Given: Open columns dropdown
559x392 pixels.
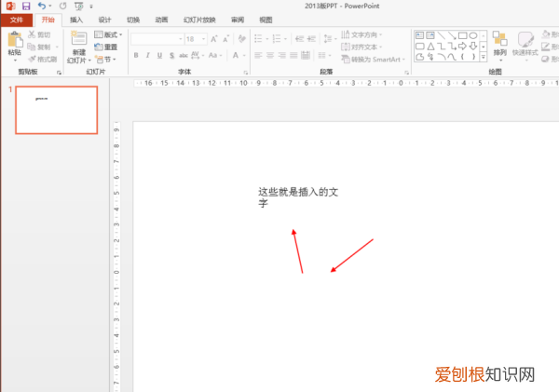Looking at the screenshot, I should [x=324, y=55].
